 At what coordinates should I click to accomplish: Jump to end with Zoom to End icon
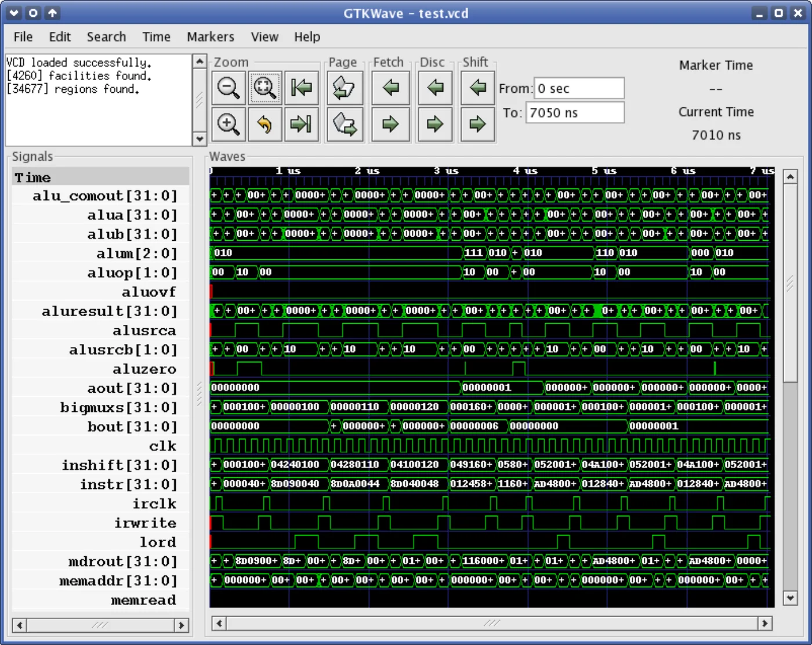(302, 124)
